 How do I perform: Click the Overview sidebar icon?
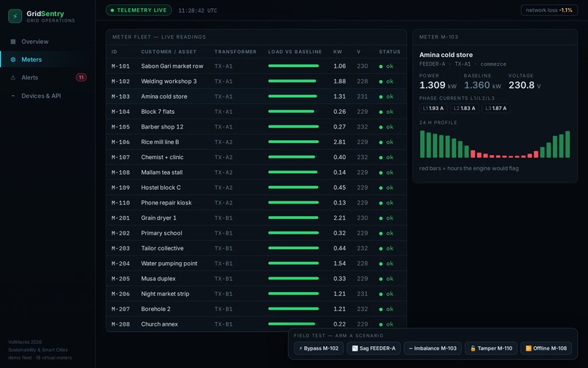pos(13,42)
